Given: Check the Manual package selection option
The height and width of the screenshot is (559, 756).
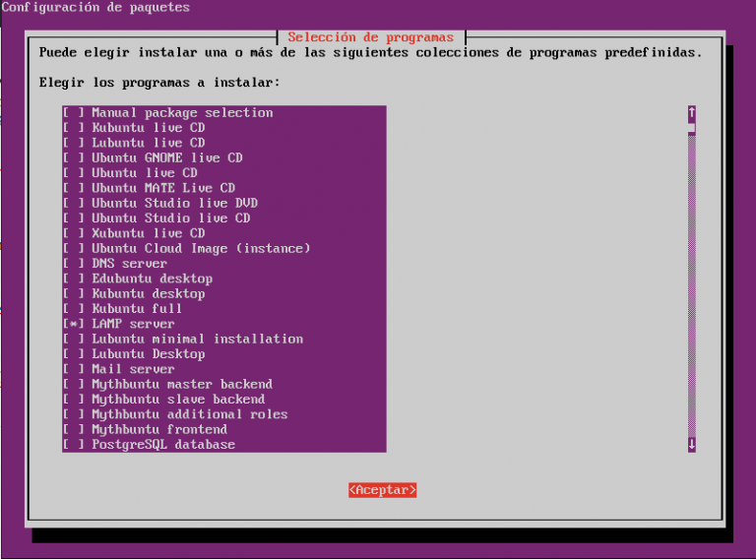Looking at the screenshot, I should (73, 113).
